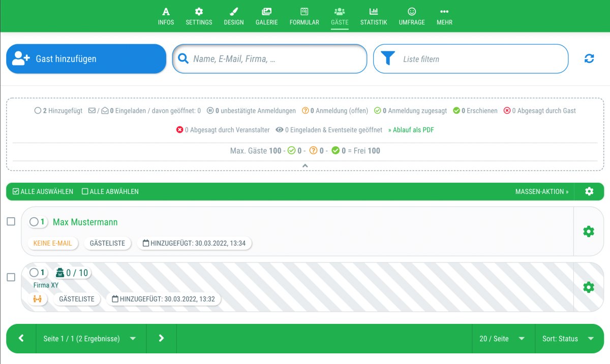Open gear settings for Max Mustermann
Image resolution: width=610 pixels, height=364 pixels.
tap(589, 231)
